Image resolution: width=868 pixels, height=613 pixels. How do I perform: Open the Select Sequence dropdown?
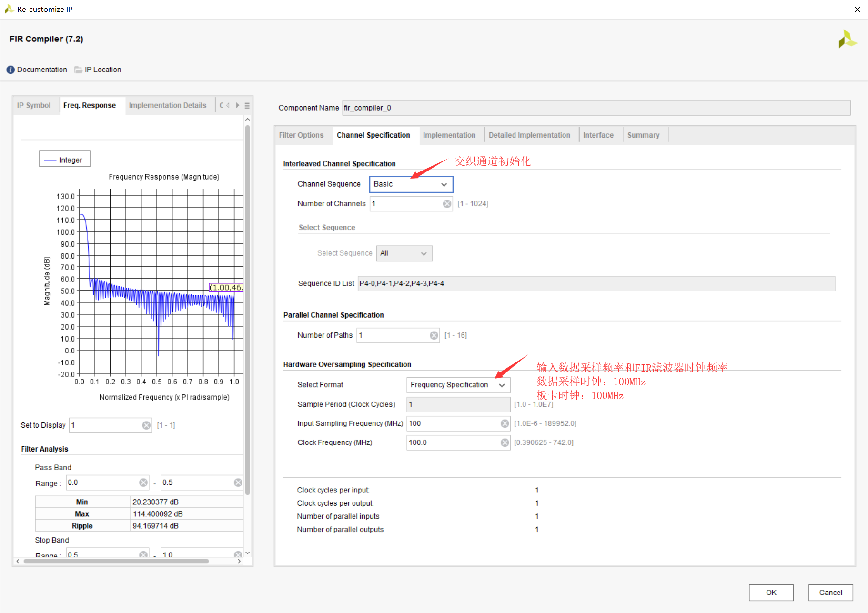pyautogui.click(x=404, y=253)
